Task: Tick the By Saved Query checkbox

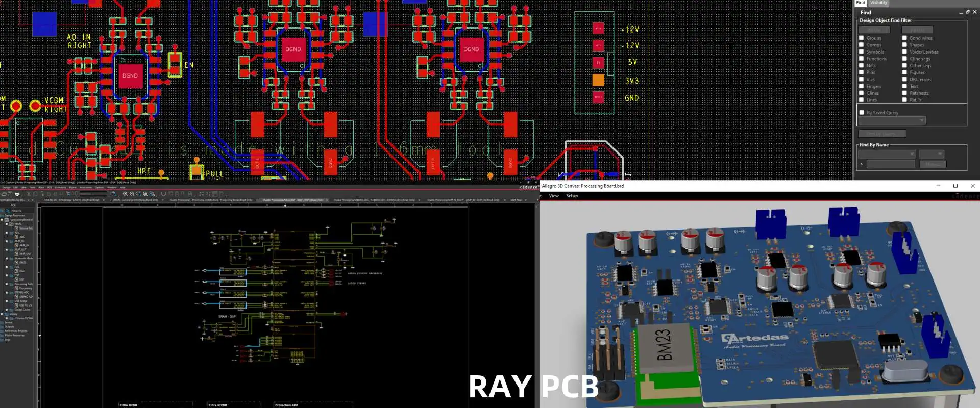Action: [x=862, y=113]
